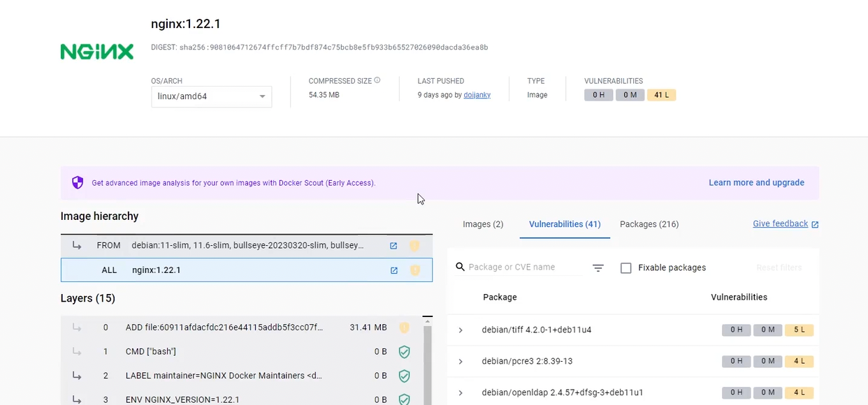This screenshot has width=868, height=405.
Task: Click the 4 L badge for debian/openldap
Action: tap(799, 393)
